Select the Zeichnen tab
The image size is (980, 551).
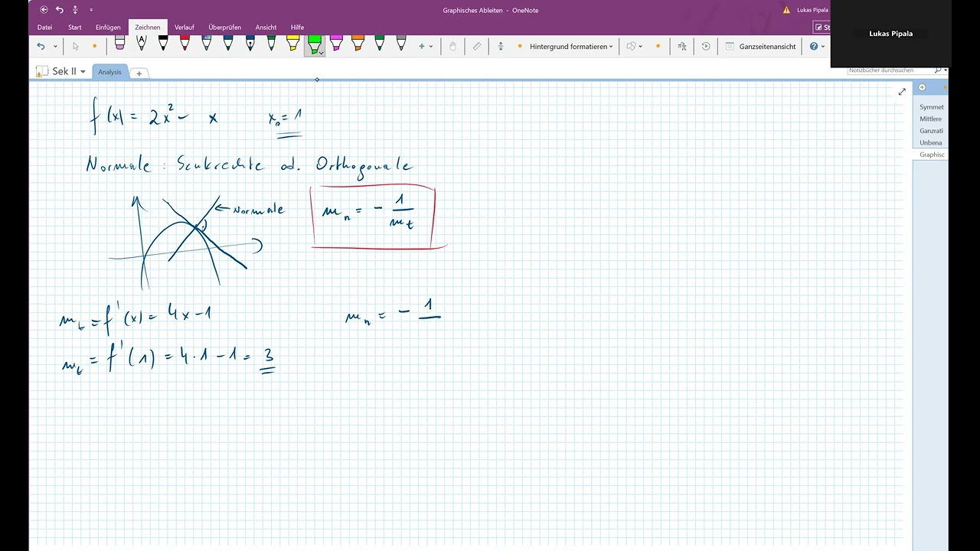148,28
